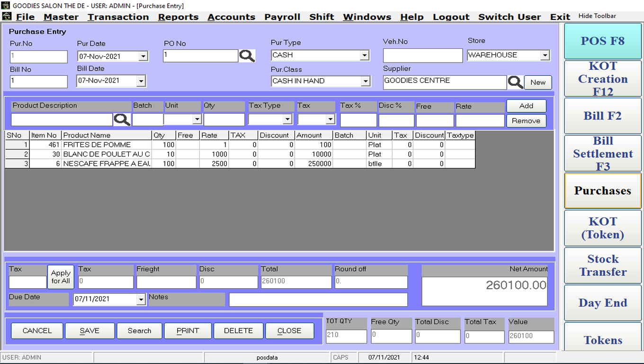
Task: Click the Day End button
Action: [603, 303]
